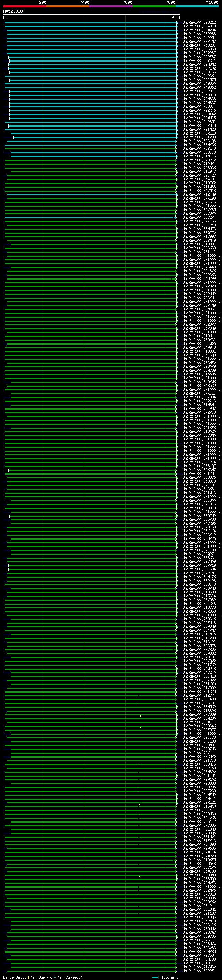Select the UniRef100_B8HVC6 label
The width and height of the screenshot is (222, 980).
click(x=199, y=145)
